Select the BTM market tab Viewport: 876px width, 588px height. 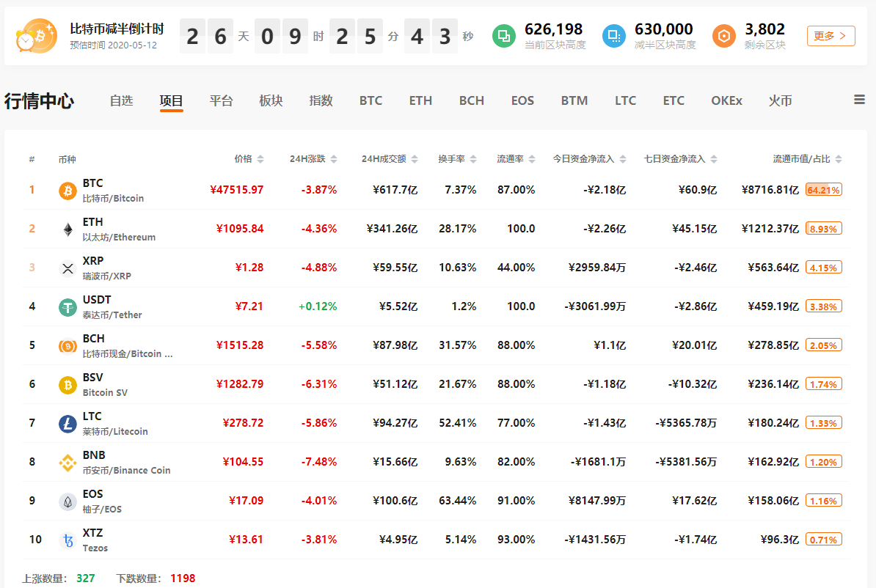point(574,100)
